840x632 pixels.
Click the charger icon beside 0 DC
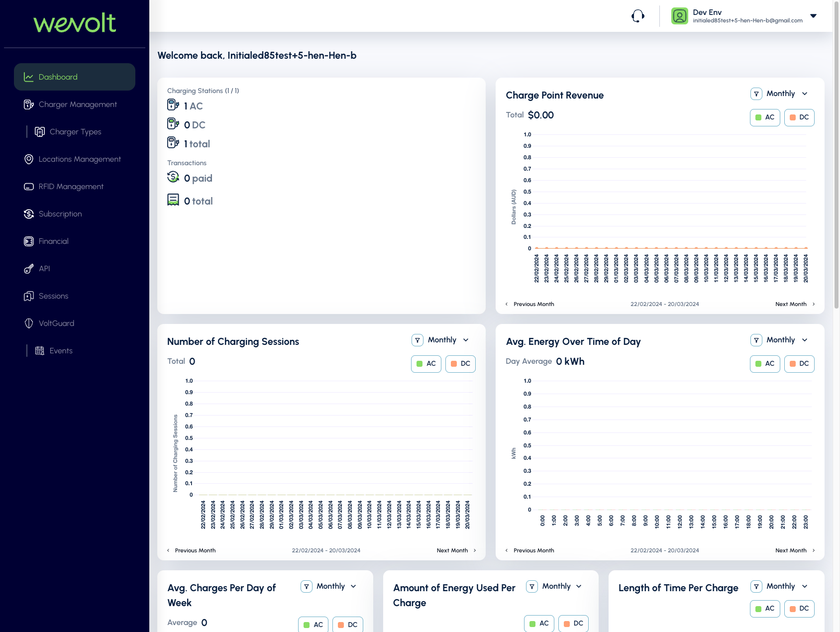point(173,123)
